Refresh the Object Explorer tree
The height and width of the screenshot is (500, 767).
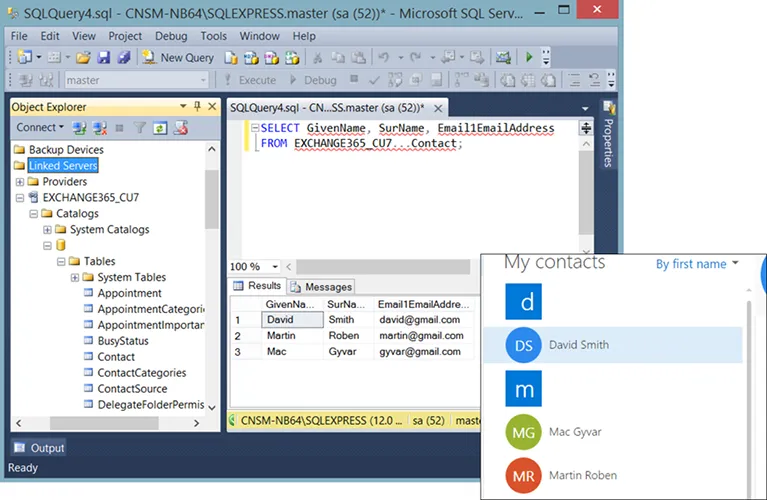(x=160, y=128)
